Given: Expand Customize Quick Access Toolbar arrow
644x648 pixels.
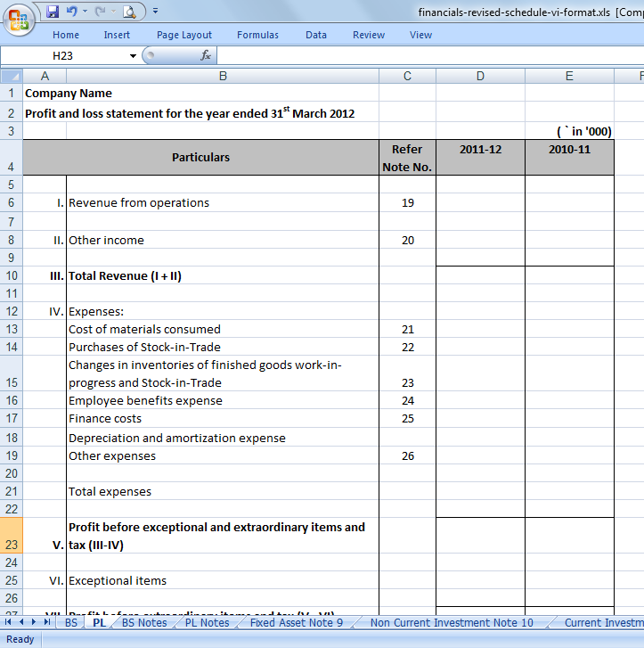Looking at the screenshot, I should (x=155, y=12).
